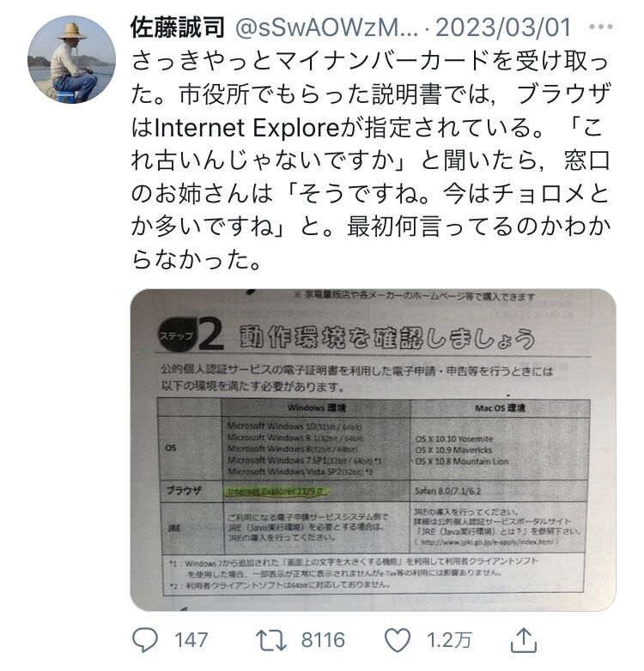The image size is (644, 671).
Task: View the 1.2万 likes count
Action: pyautogui.click(x=450, y=641)
